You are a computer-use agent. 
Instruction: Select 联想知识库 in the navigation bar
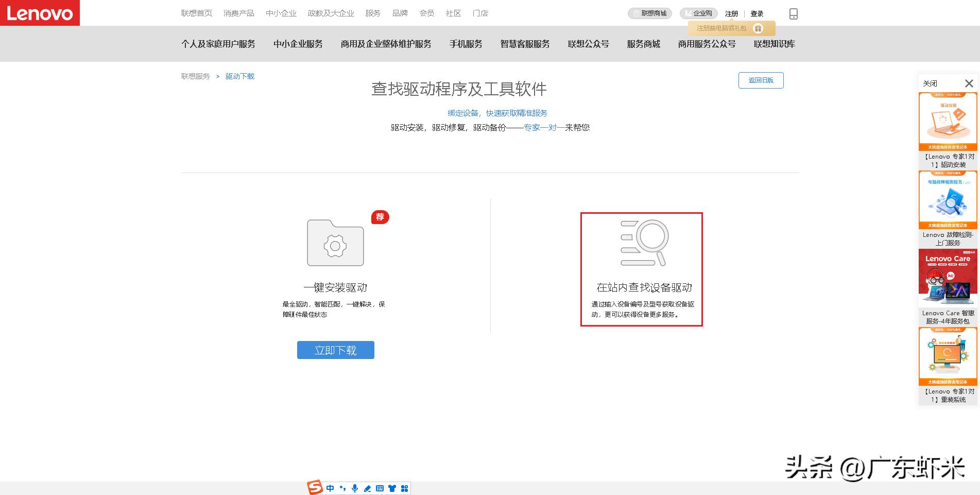coord(773,44)
